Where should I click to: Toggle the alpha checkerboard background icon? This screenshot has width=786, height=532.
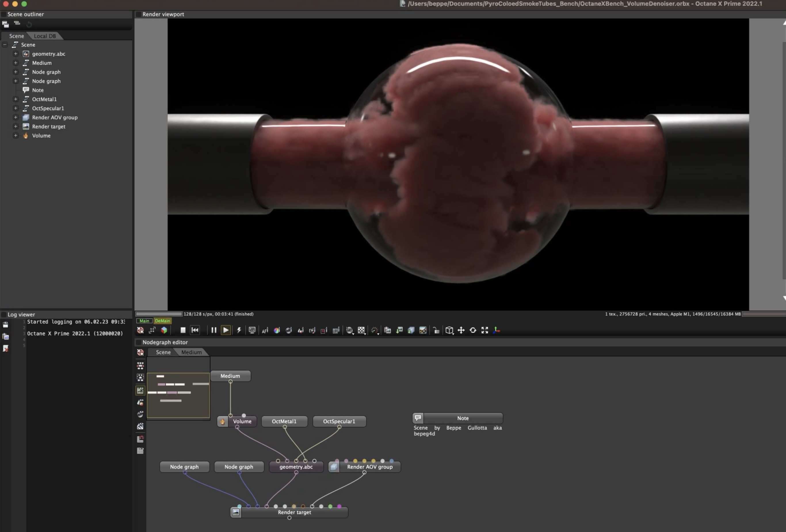point(362,330)
